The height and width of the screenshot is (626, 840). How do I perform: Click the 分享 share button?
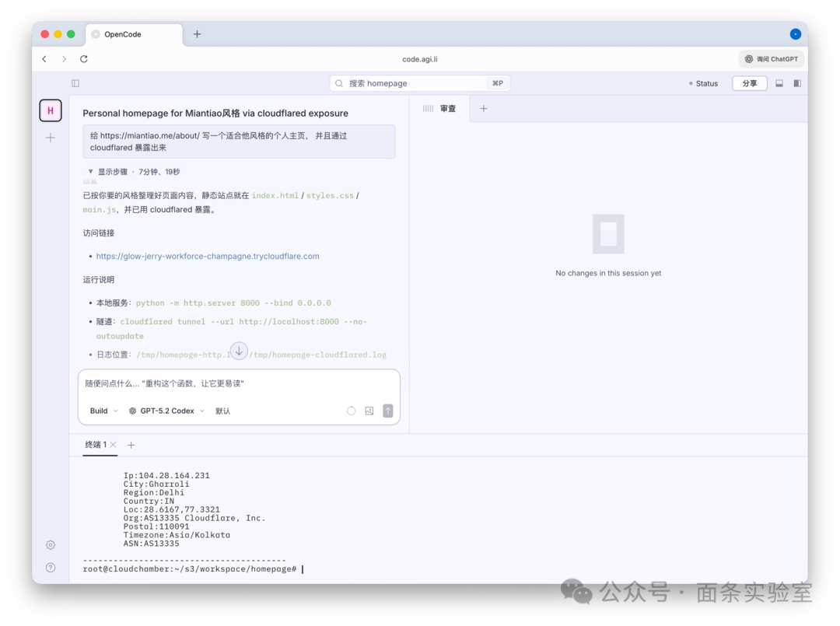click(x=749, y=82)
